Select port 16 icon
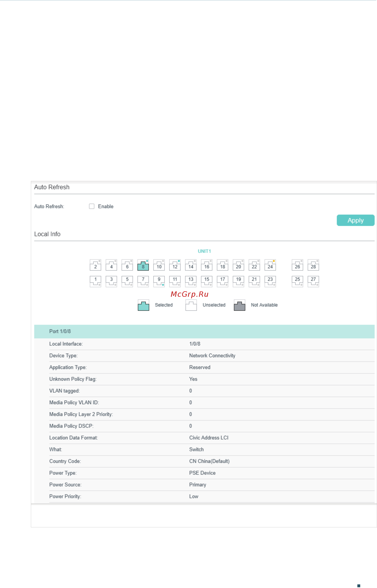 (207, 265)
